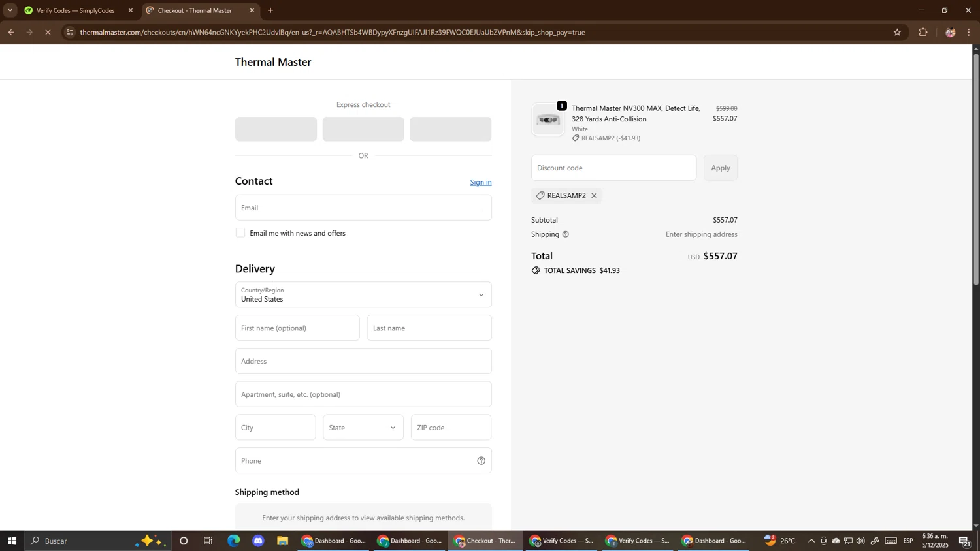The width and height of the screenshot is (980, 551).
Task: Switch to first Dashboard Chrome taskbar window
Action: (334, 541)
